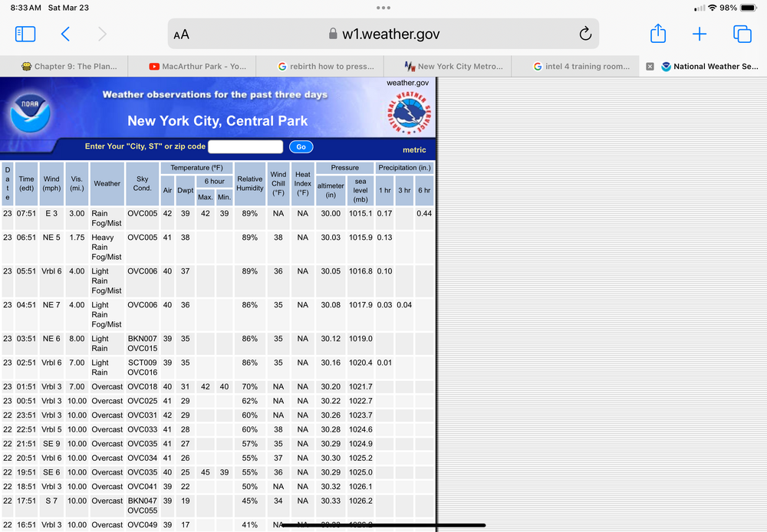Click the w1.weather.gov address bar

[x=383, y=34]
